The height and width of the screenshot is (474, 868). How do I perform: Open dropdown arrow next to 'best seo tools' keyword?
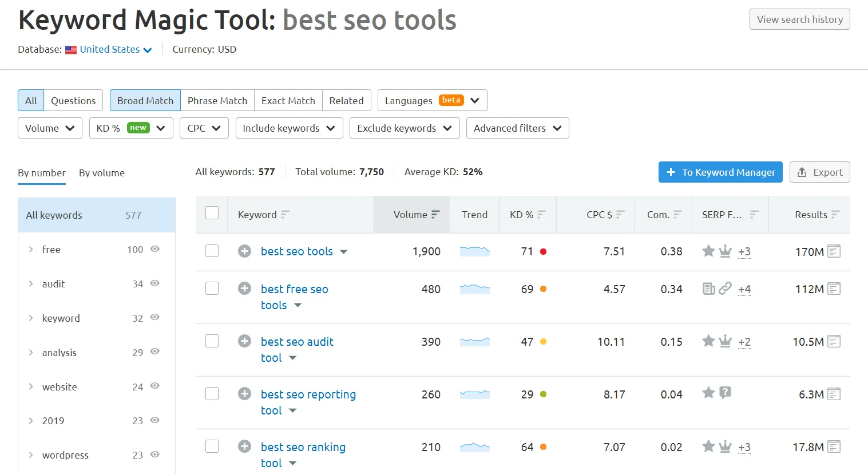(343, 252)
